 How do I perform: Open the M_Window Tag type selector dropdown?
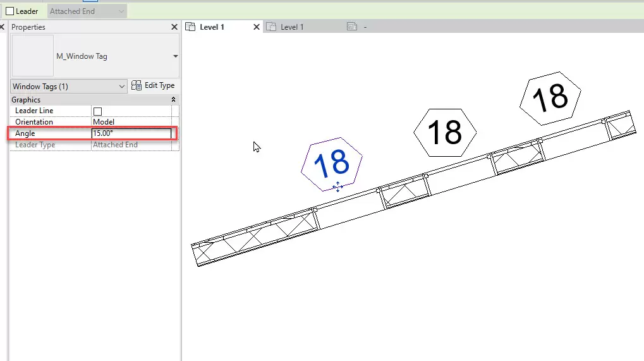click(175, 56)
